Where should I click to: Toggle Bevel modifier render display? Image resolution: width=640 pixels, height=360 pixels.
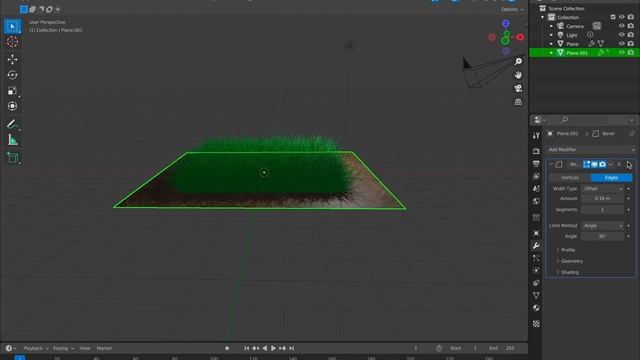[x=602, y=164]
